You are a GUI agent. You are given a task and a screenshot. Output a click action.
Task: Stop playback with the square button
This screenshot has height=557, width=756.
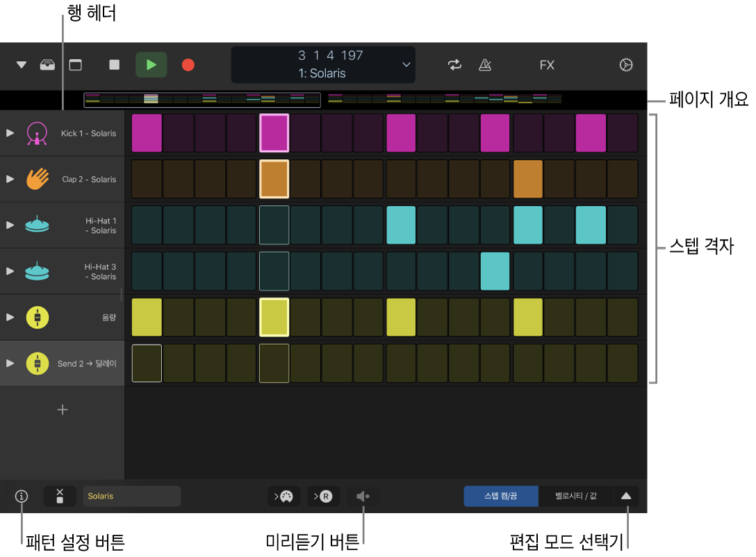[x=114, y=65]
